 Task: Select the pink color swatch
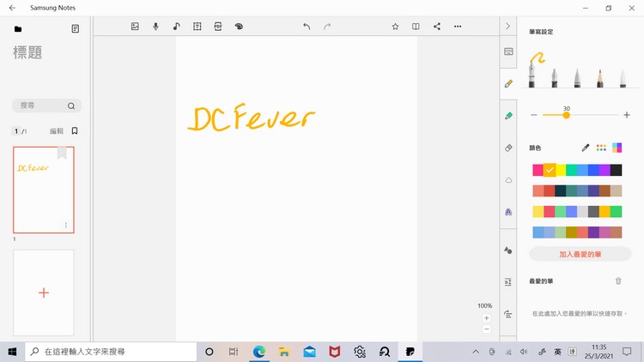(538, 170)
